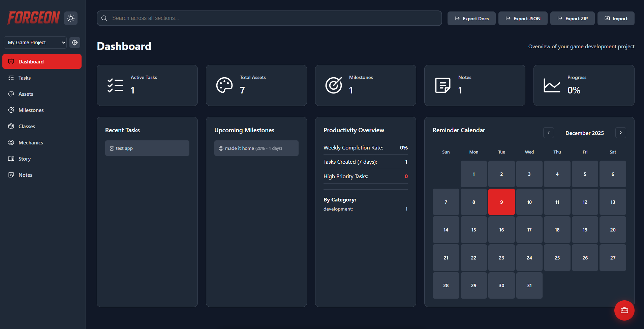
Task: Select December 31 in the calendar
Action: click(529, 285)
